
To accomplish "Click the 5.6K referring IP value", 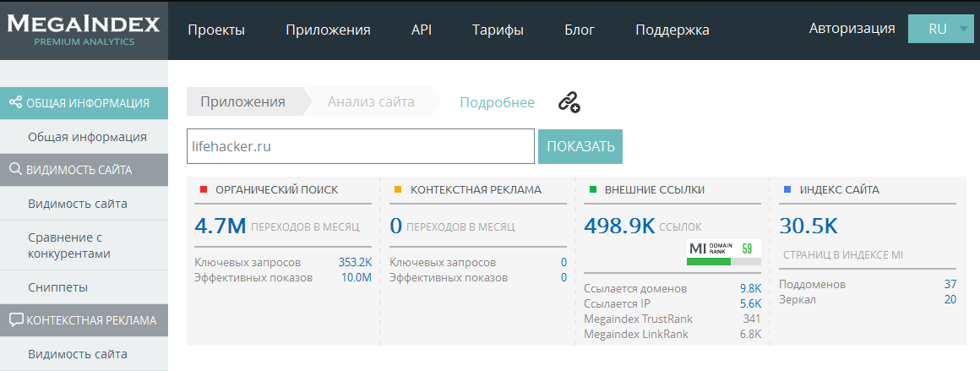I will coord(750,303).
